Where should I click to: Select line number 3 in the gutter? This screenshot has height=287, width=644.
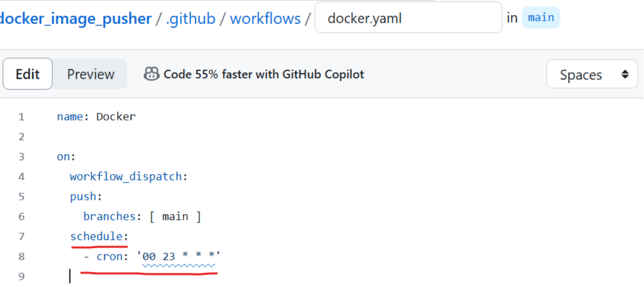click(x=21, y=157)
